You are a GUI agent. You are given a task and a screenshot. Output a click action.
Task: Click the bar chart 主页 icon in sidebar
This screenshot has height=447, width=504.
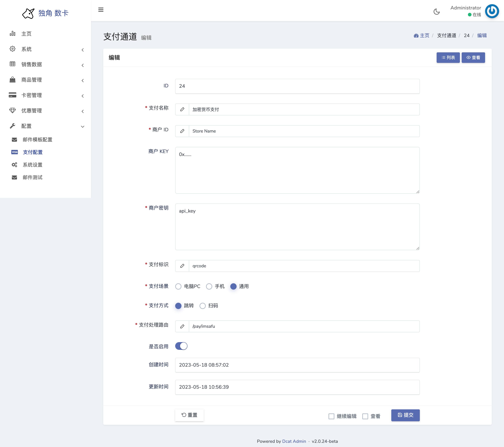point(13,34)
